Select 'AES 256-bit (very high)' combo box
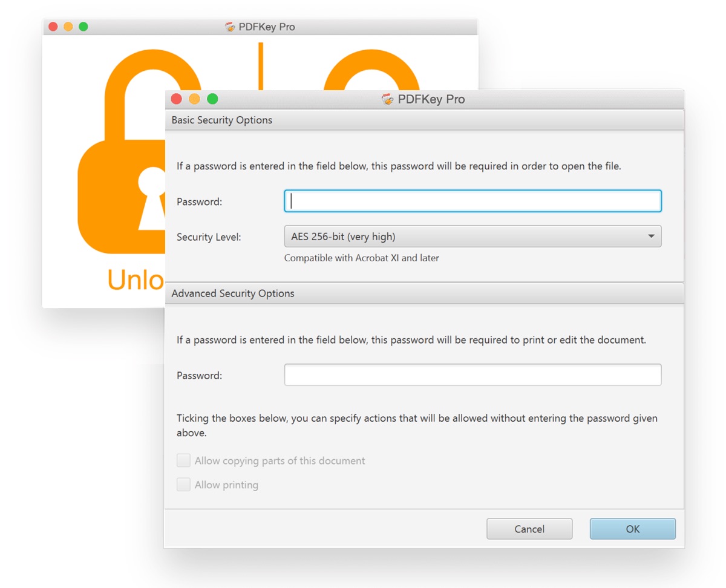The height and width of the screenshot is (588, 726). (x=473, y=237)
